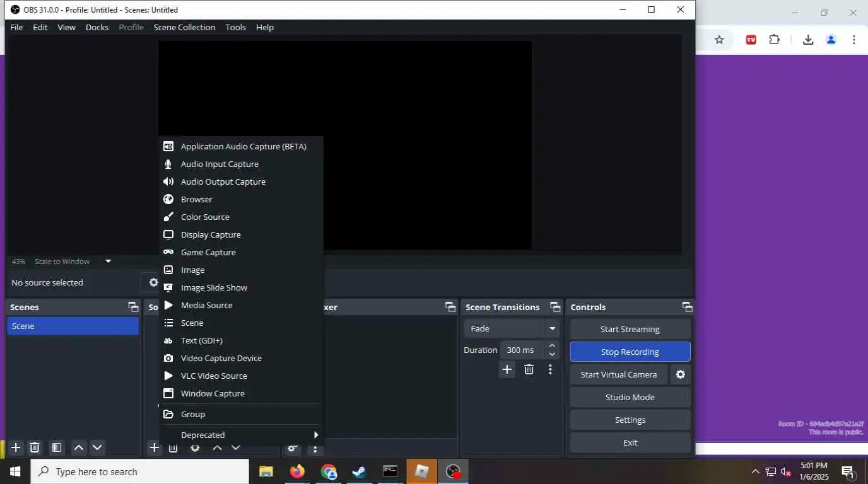Image resolution: width=868 pixels, height=484 pixels.
Task: Move source down in Sources toolbar
Action: pos(235,447)
